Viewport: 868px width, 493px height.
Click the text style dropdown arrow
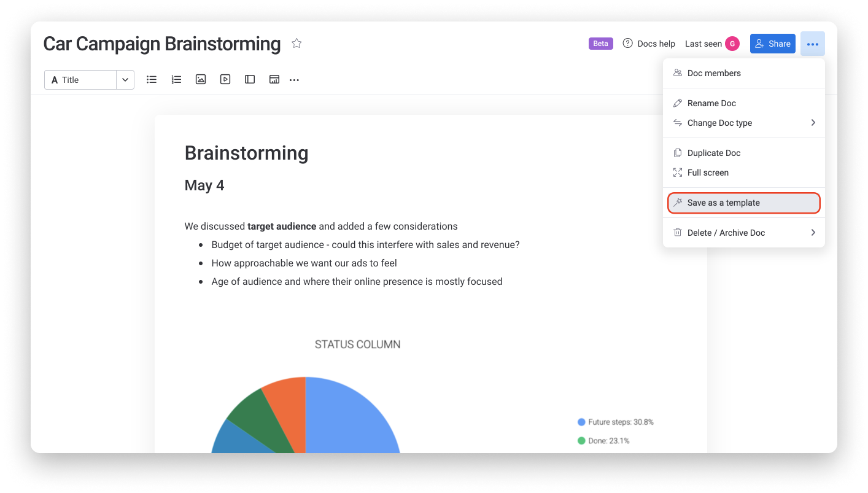coord(125,80)
